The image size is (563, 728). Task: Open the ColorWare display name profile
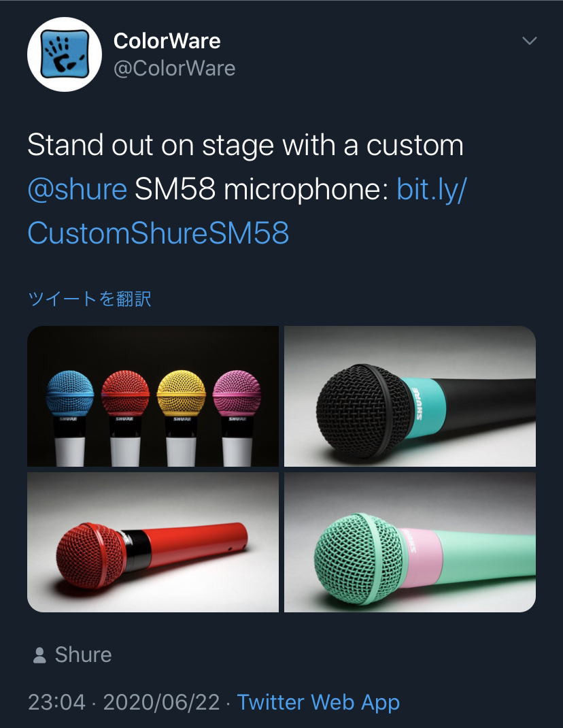167,41
